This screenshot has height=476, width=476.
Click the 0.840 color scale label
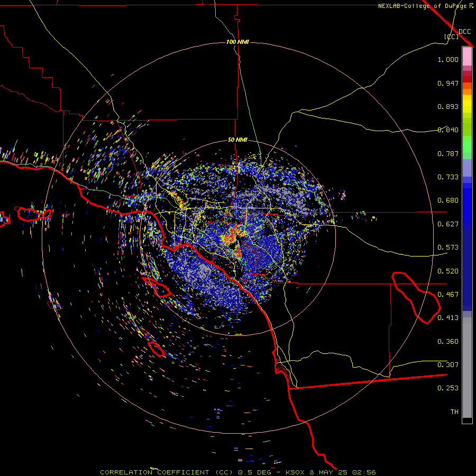[448, 130]
